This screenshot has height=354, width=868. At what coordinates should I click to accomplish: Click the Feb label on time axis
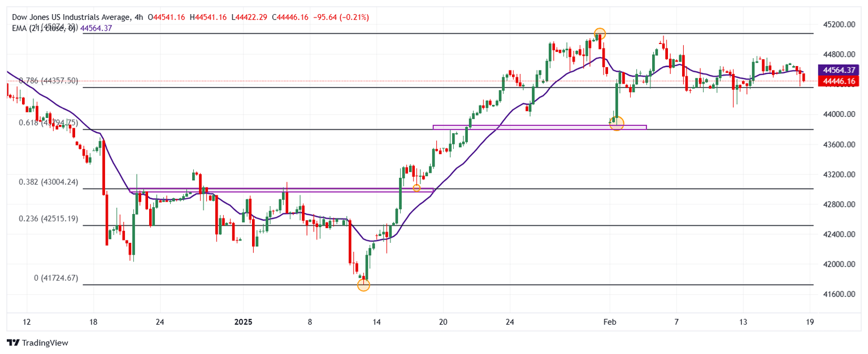click(609, 322)
